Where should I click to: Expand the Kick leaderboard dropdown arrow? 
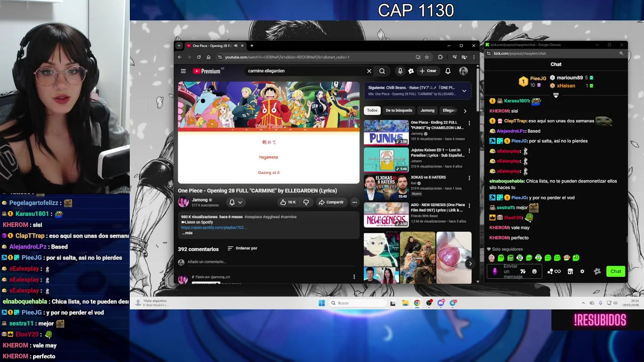[556, 96]
